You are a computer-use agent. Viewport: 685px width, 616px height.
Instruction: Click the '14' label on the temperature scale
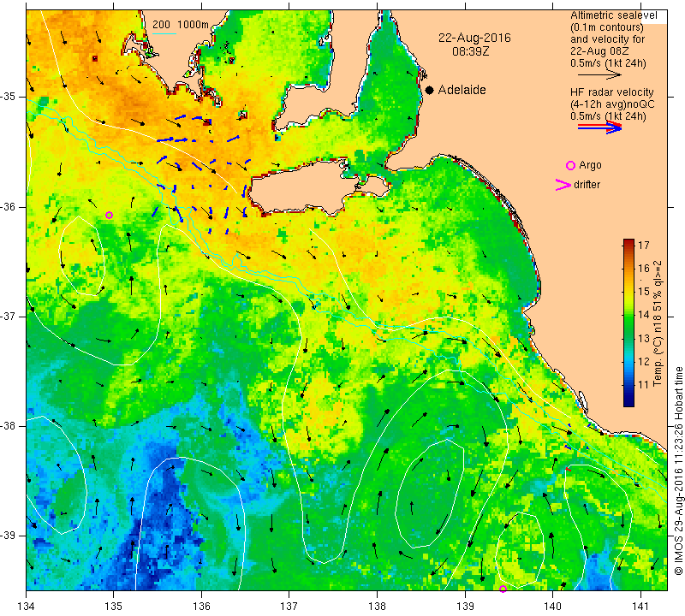tap(644, 315)
